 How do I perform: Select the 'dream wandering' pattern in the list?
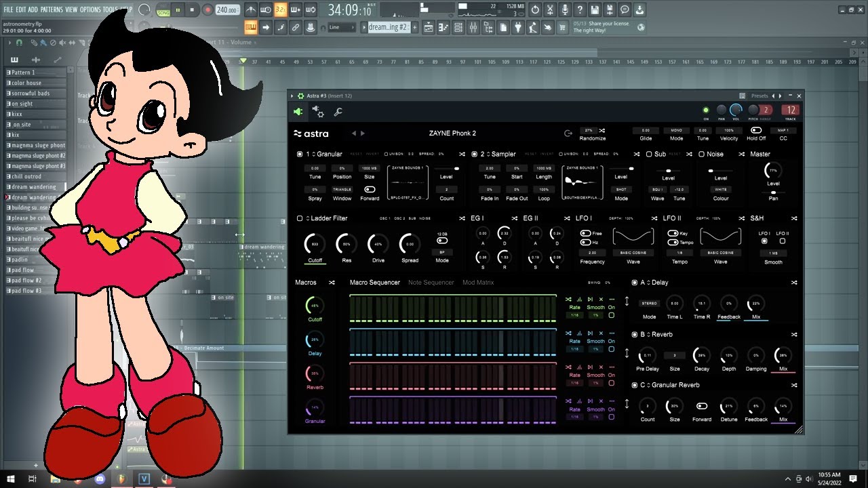(36, 187)
